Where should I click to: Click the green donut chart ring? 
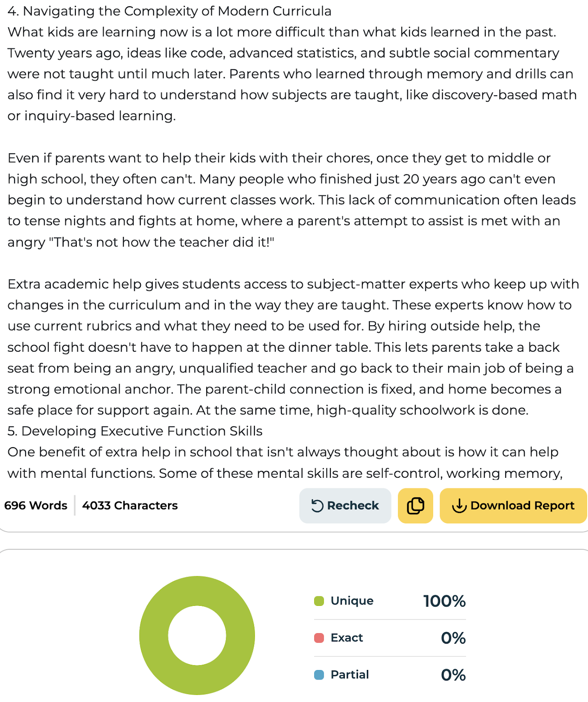[x=153, y=635]
